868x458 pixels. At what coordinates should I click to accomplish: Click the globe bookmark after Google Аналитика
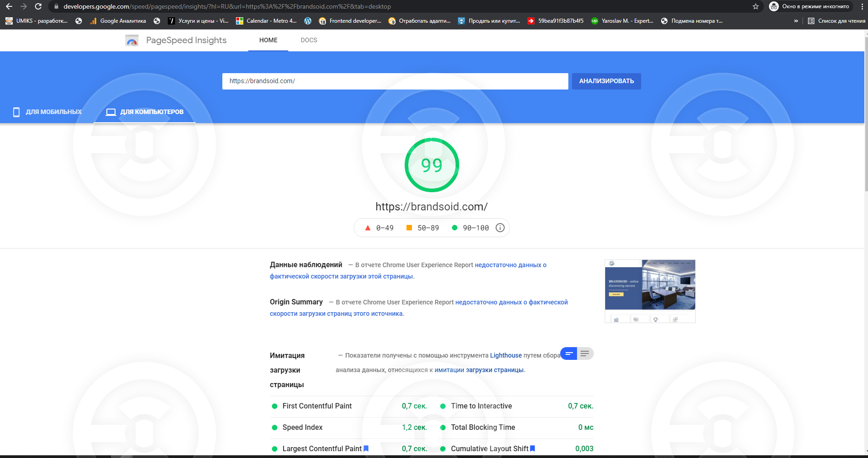pyautogui.click(x=157, y=21)
